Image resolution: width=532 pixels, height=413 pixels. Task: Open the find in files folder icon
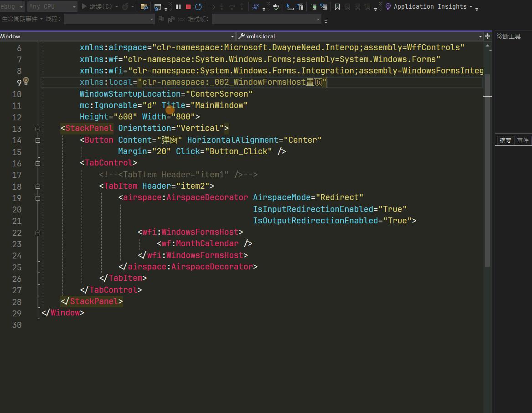144,6
